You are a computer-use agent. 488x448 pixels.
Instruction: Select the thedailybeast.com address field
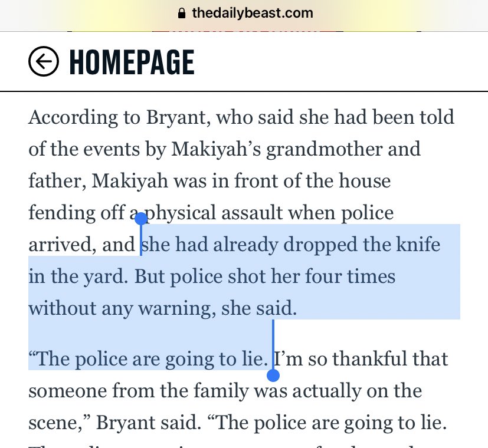point(245,14)
